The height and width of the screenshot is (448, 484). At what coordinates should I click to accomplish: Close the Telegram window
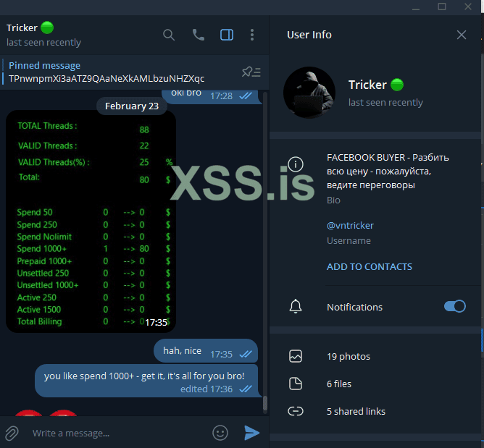click(468, 7)
